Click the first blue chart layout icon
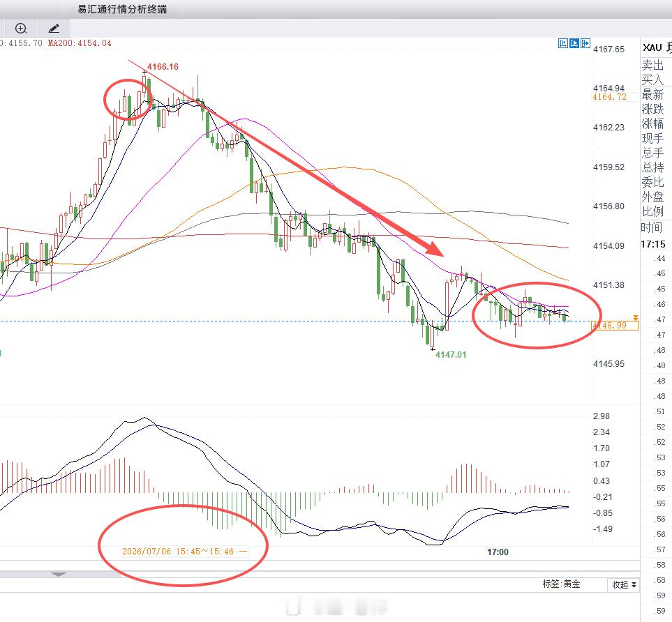Image resolution: width=672 pixels, height=622 pixels. pyautogui.click(x=563, y=43)
